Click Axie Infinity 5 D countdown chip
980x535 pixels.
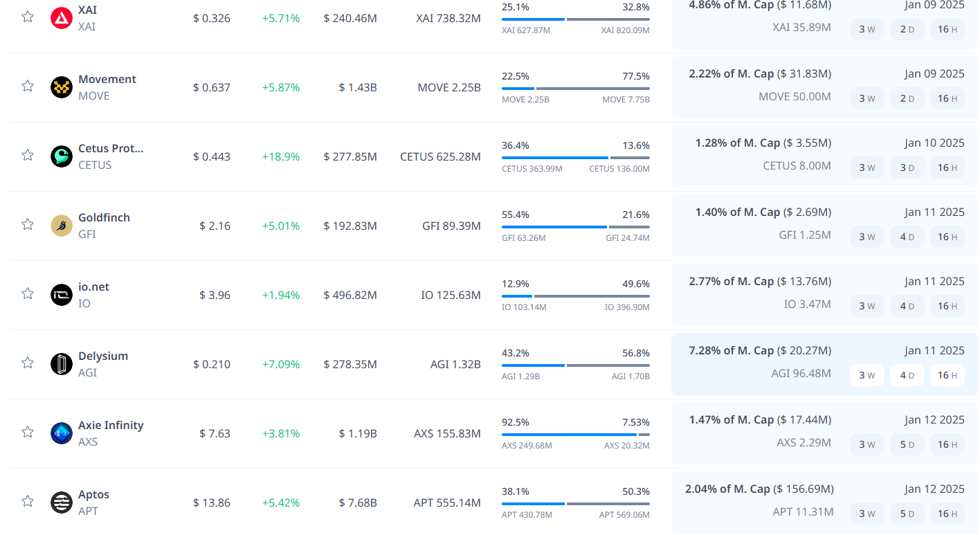[907, 444]
